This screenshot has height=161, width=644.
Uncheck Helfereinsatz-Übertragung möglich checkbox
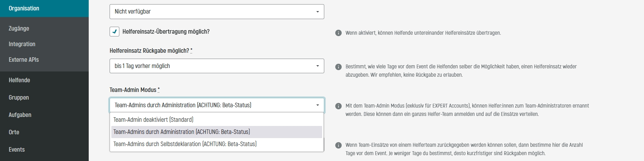pos(114,32)
